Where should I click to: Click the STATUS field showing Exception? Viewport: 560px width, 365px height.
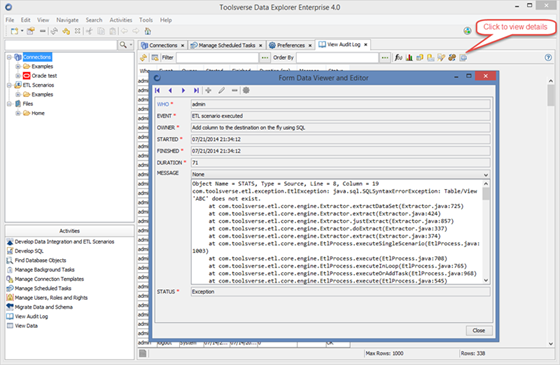point(340,292)
